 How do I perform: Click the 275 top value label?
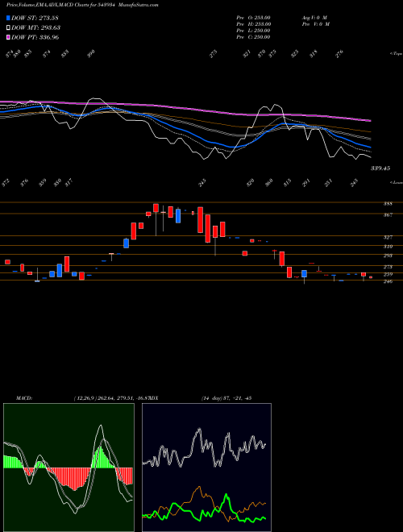[x=213, y=54]
